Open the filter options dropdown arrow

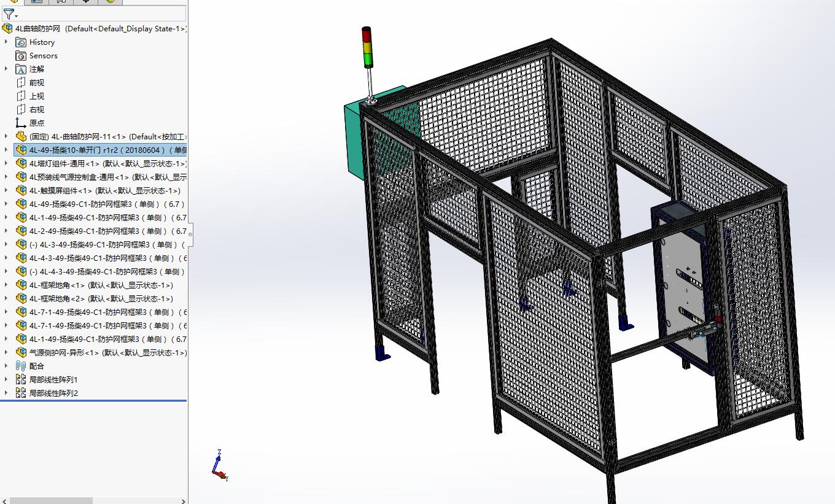(x=16, y=15)
